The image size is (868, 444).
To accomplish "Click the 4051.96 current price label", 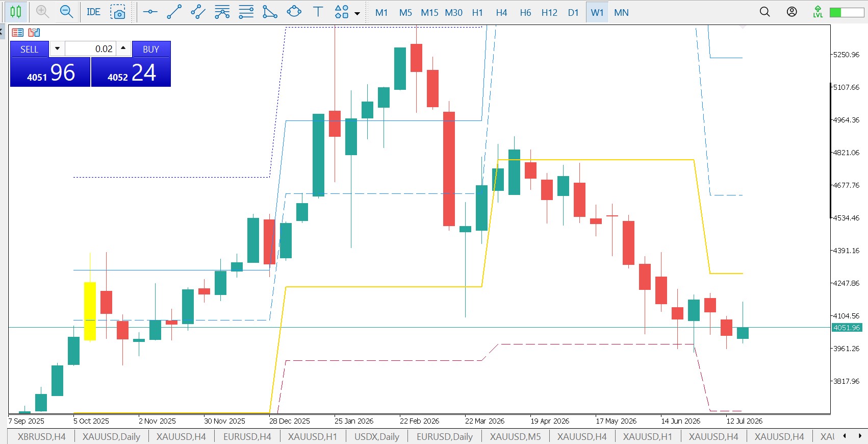I will [847, 328].
